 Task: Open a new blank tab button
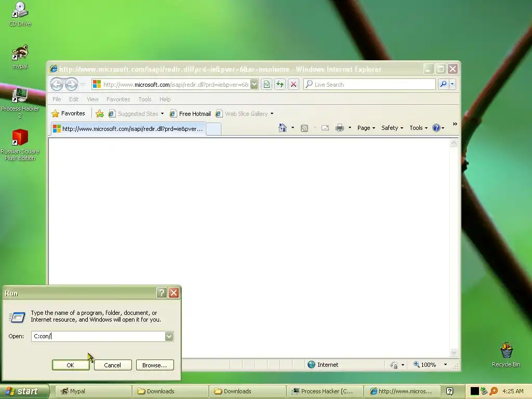click(x=214, y=129)
